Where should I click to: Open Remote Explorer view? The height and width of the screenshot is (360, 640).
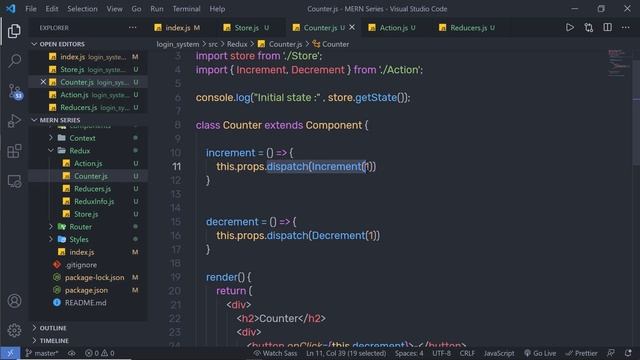tap(14, 181)
